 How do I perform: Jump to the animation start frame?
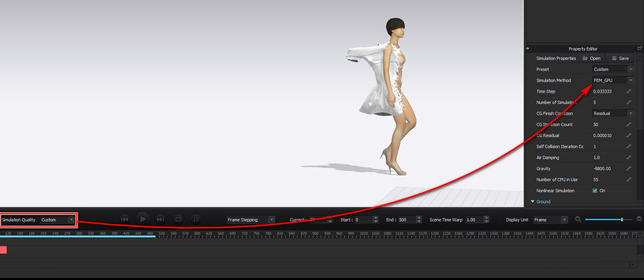(x=125, y=219)
